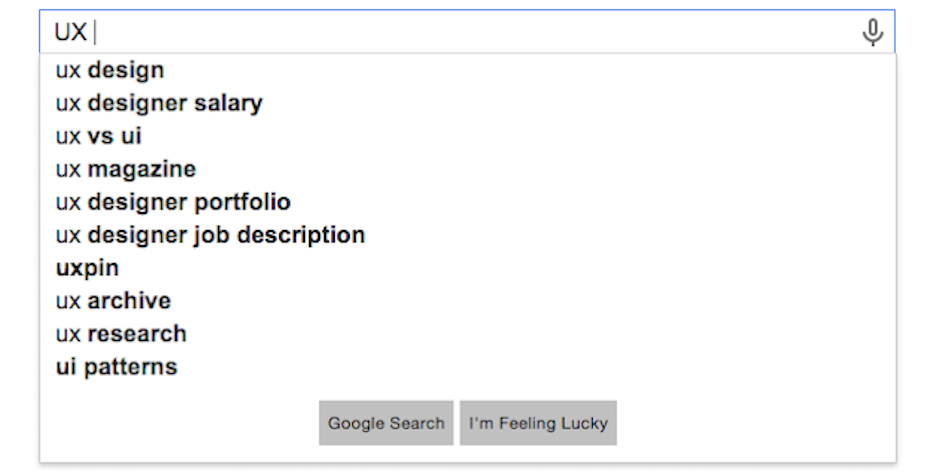
Task: Click the typed "UX" text in search box
Action: coord(70,33)
